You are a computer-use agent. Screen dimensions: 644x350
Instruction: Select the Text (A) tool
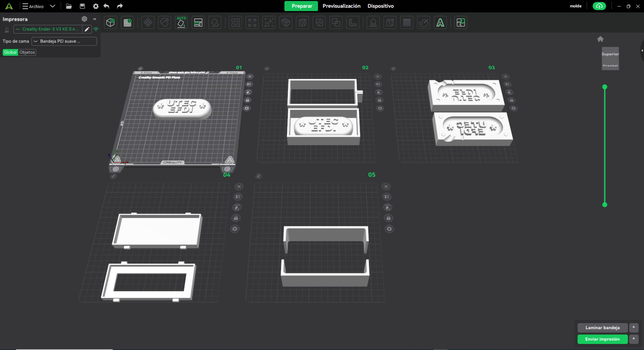coord(440,23)
